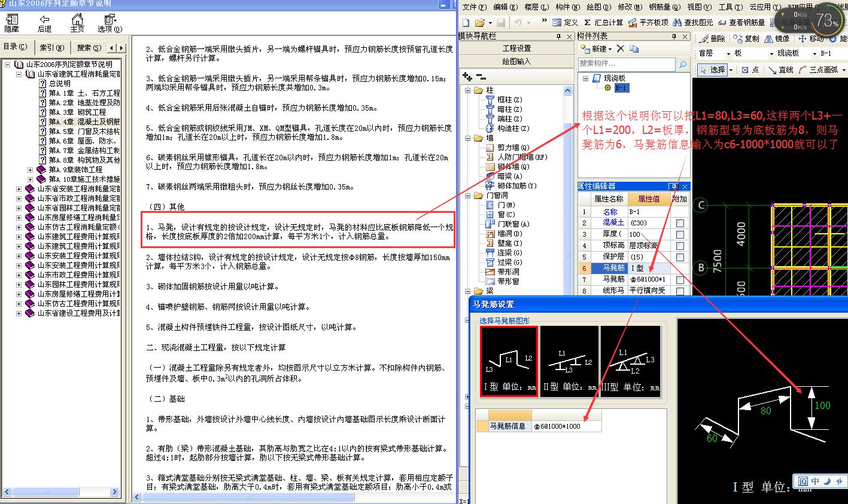This screenshot has height=504, width=848.
Task: Expand 第A.9章装饰工程 in help contents
Action: pyautogui.click(x=30, y=170)
